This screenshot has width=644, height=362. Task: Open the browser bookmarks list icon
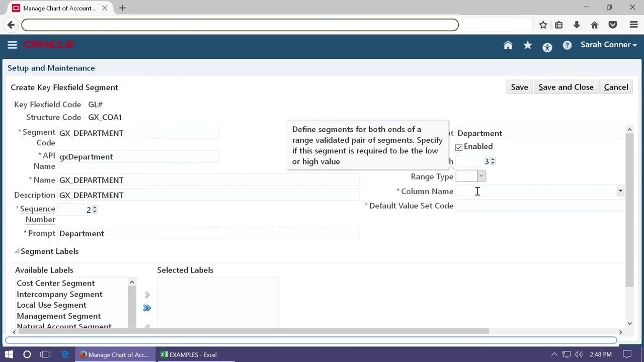[559, 25]
